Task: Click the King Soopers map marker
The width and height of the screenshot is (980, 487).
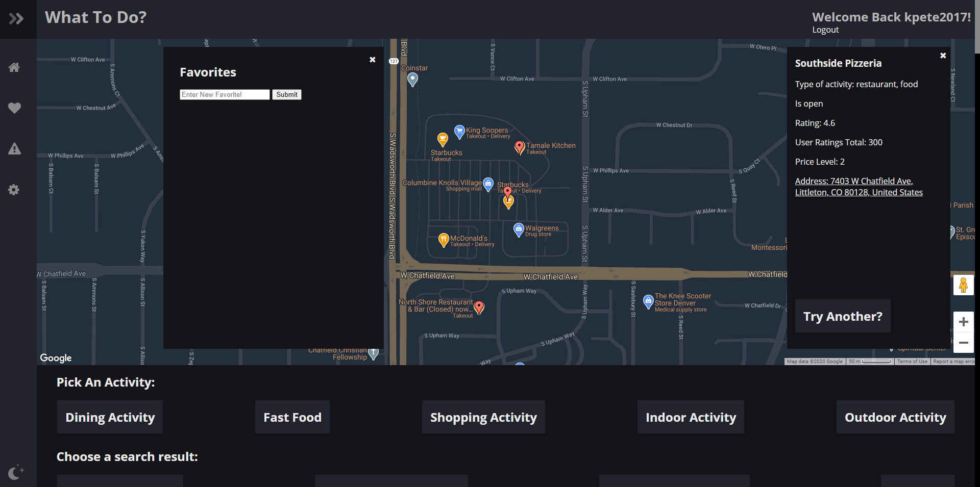Action: point(459,132)
